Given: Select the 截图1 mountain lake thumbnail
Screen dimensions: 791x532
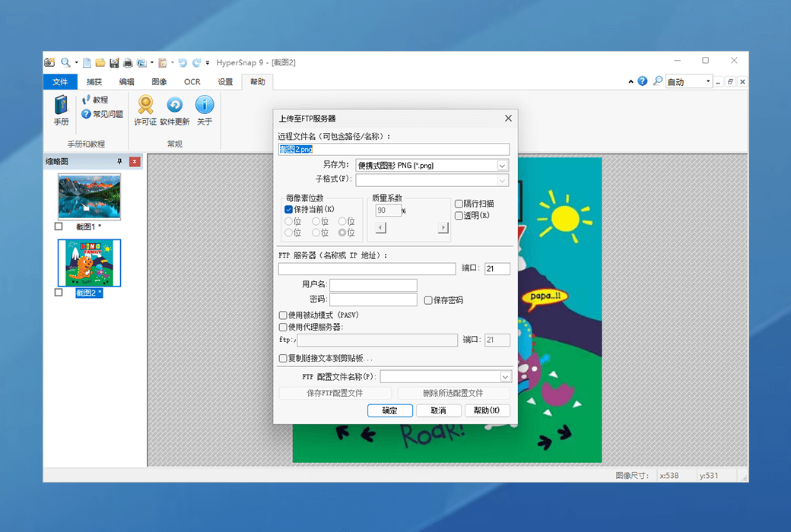Looking at the screenshot, I should point(89,197).
